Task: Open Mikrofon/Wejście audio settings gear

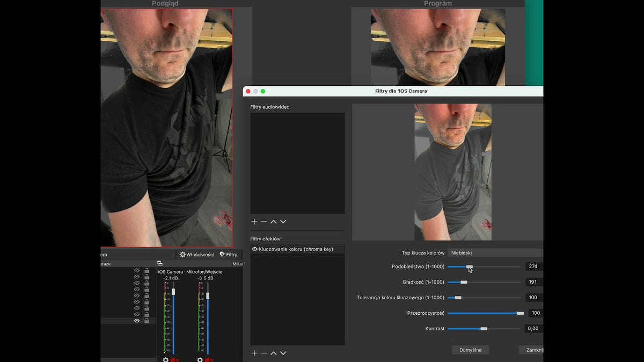Action: (x=200, y=360)
